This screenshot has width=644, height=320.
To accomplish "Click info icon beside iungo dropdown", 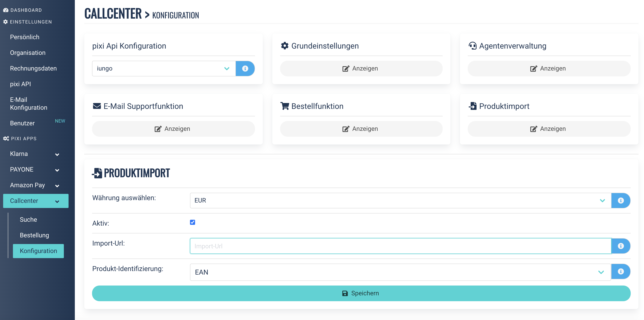I will coord(245,69).
